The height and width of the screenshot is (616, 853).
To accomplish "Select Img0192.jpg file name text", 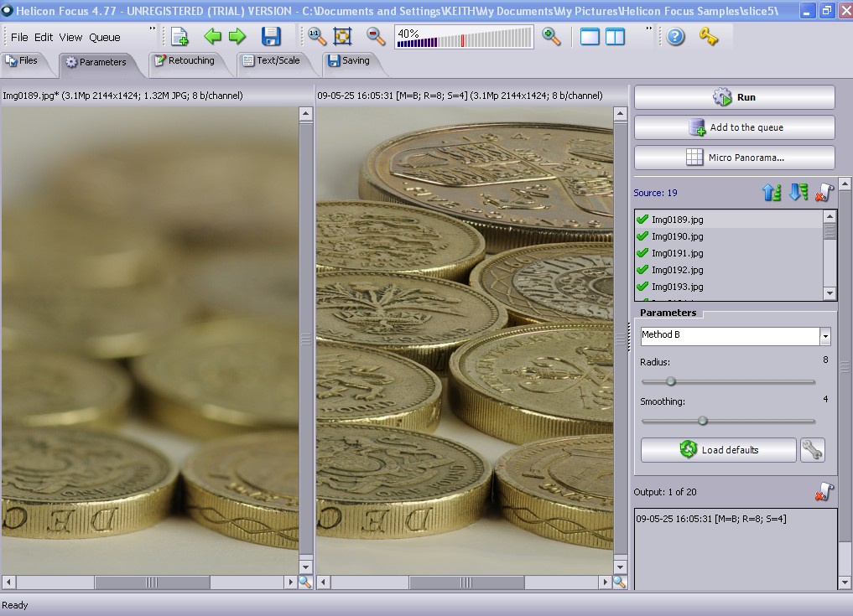I will (x=678, y=270).
